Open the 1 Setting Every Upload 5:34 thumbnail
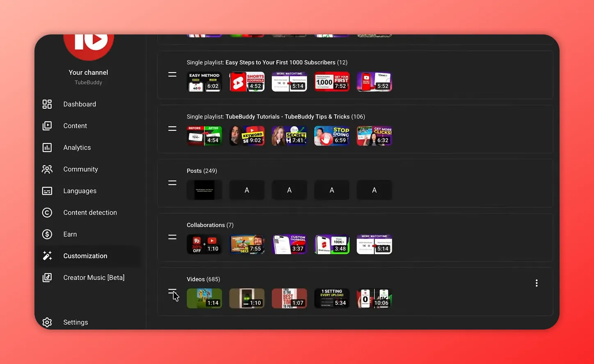Viewport: 594px width, 364px height. pyautogui.click(x=332, y=298)
